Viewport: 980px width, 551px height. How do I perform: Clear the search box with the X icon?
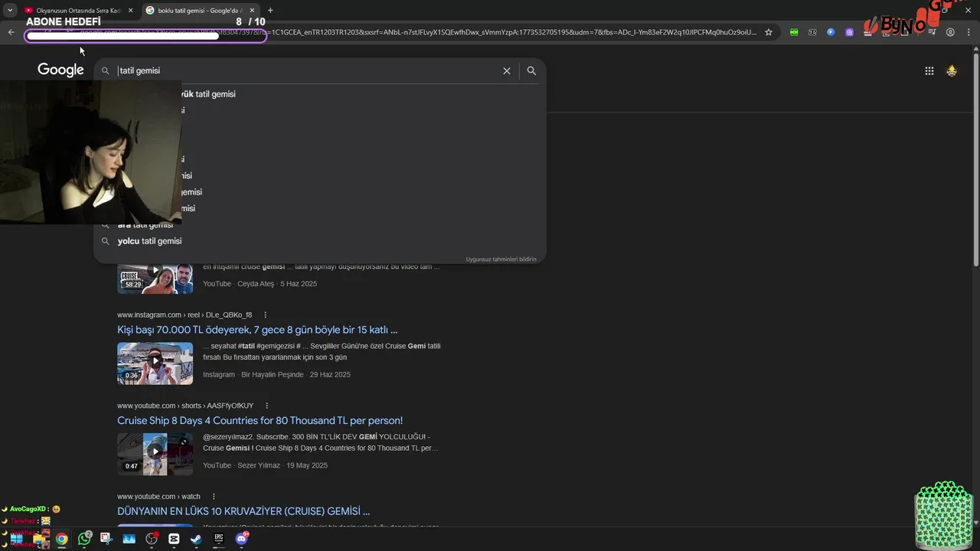tap(506, 70)
